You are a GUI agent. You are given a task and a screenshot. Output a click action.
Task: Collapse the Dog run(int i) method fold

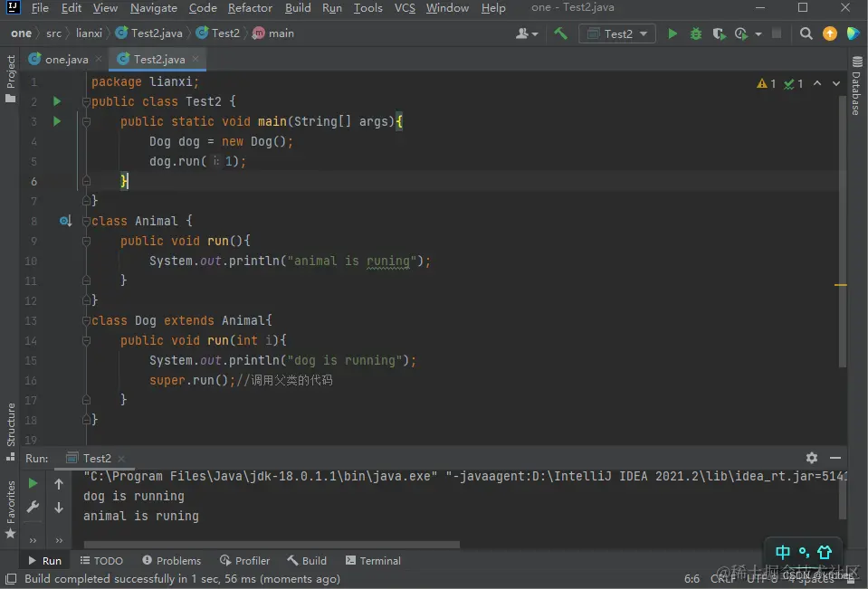point(86,341)
